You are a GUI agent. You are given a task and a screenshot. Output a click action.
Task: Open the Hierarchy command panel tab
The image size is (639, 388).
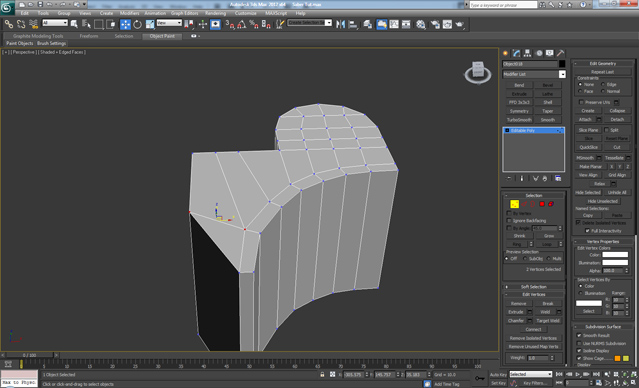pyautogui.click(x=527, y=53)
